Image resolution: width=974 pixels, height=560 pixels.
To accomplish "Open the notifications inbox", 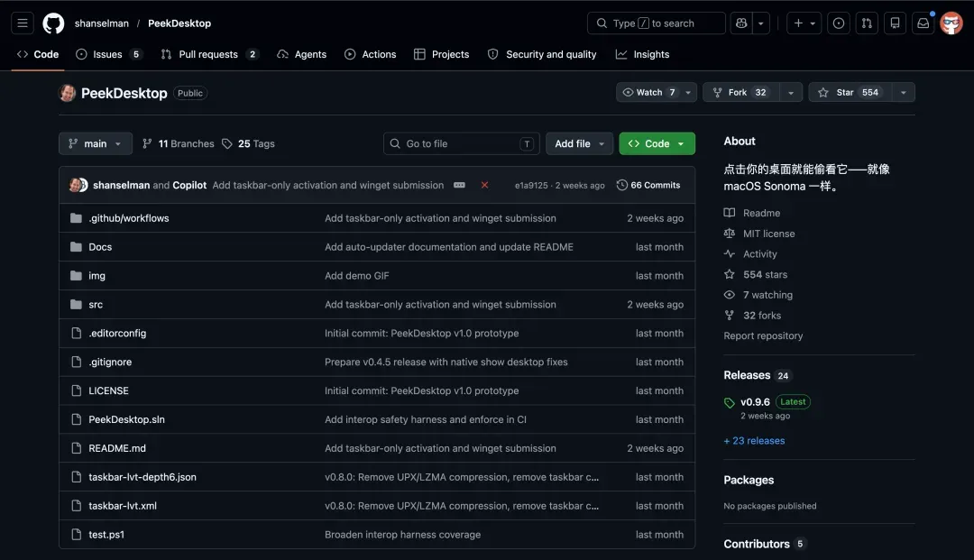I will [x=923, y=23].
